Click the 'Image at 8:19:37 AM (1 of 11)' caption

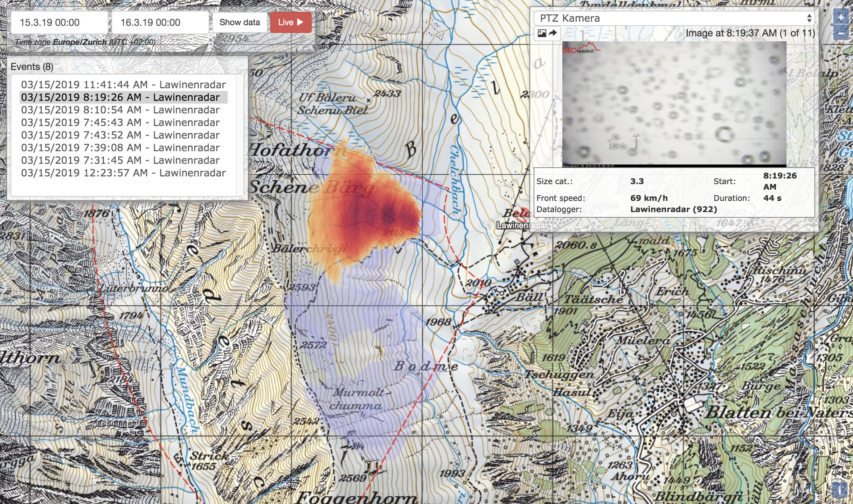pos(750,33)
